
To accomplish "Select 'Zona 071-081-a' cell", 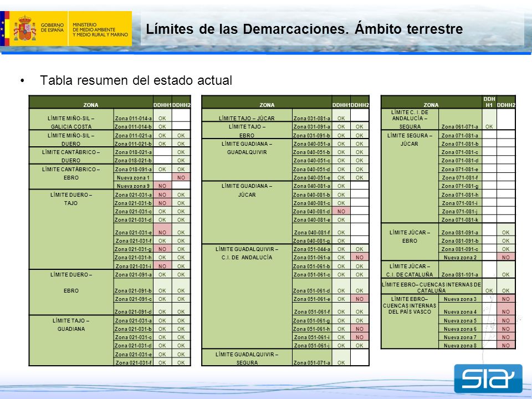I will tap(460, 135).
